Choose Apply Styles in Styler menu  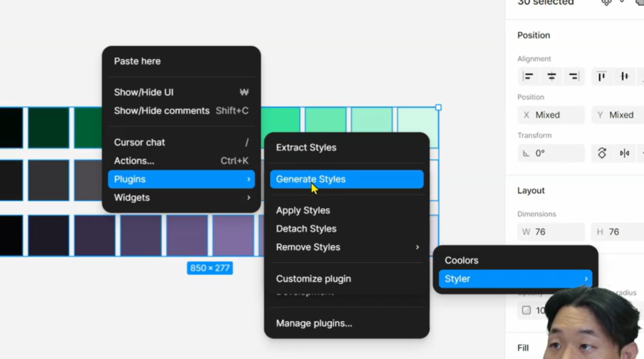click(347, 211)
